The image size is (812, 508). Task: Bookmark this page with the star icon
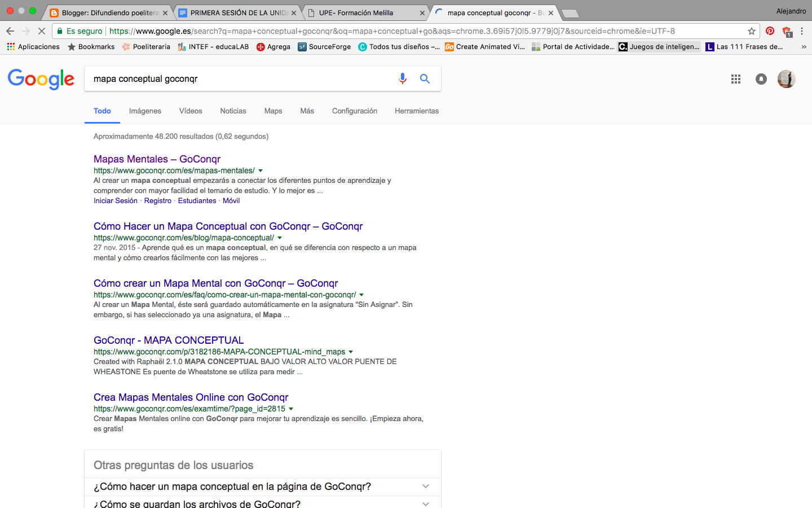pos(751,31)
